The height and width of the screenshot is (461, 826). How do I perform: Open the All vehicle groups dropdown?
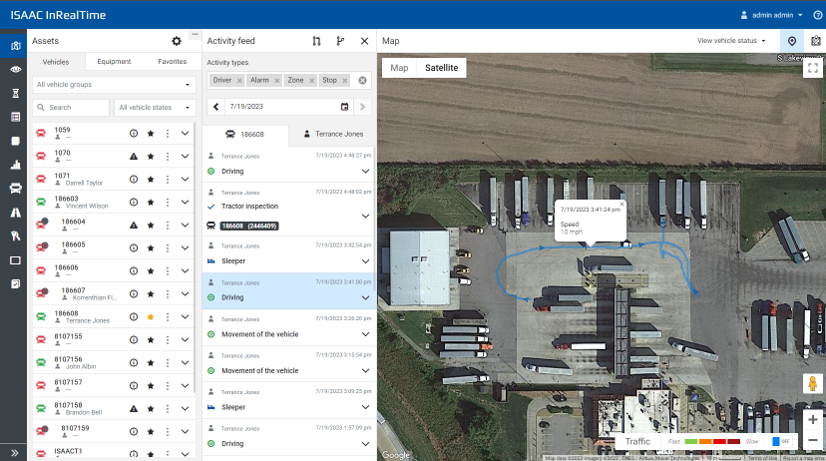[112, 85]
